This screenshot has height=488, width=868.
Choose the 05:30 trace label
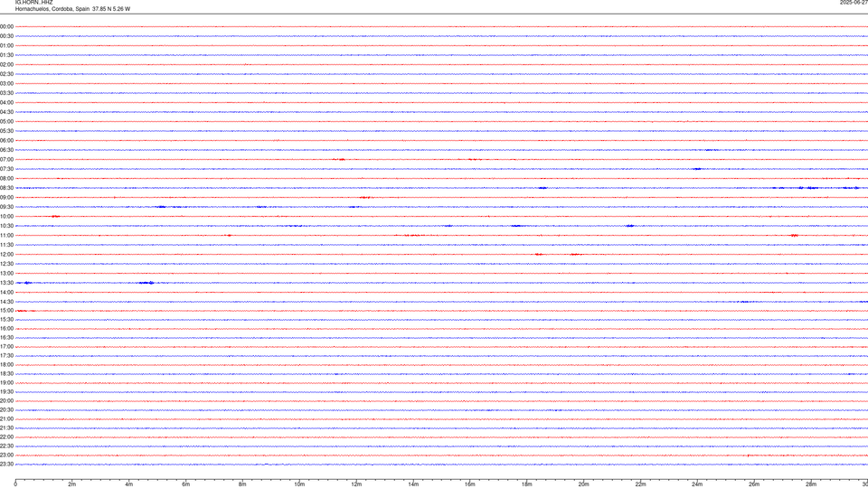point(6,131)
